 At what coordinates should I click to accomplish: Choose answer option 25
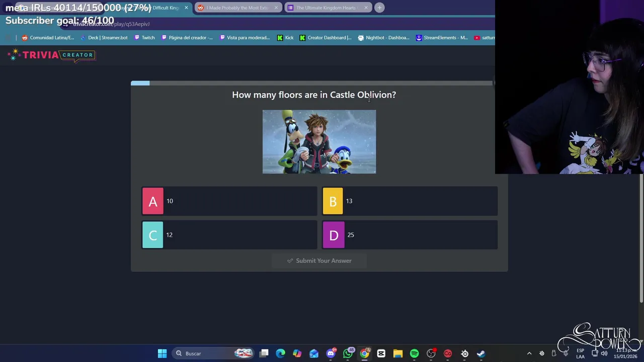410,235
